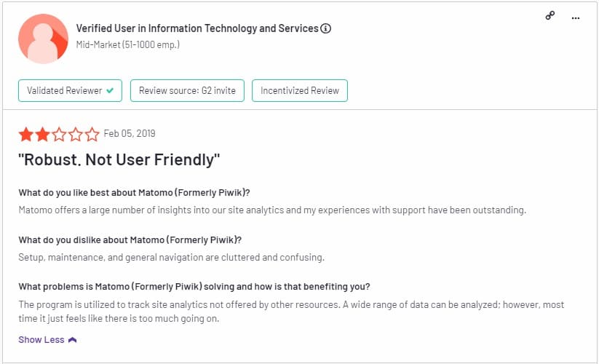Click Mid-Market (51-1000 emp.) company size text
The image size is (599, 364).
click(x=128, y=44)
